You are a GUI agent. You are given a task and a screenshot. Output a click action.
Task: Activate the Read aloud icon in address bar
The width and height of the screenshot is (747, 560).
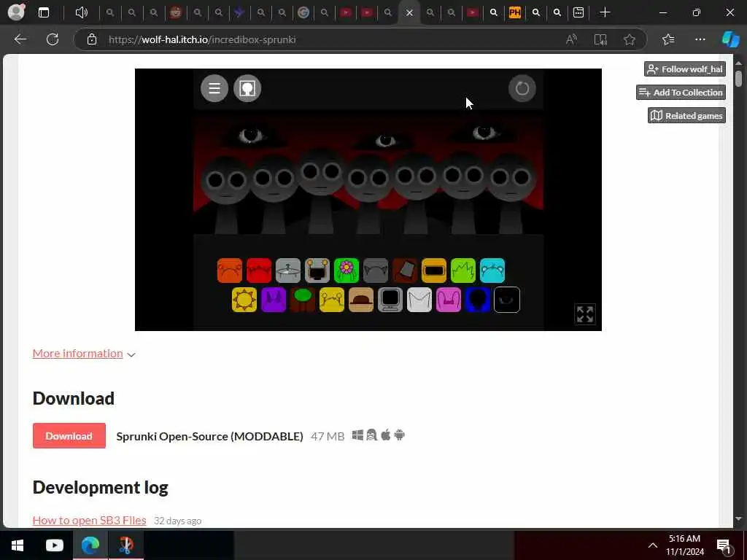571,39
